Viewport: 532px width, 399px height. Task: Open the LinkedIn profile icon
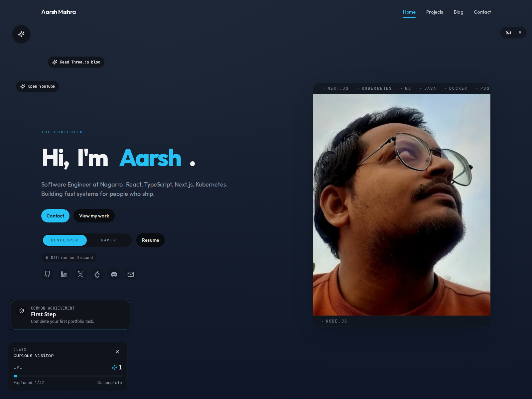(64, 274)
